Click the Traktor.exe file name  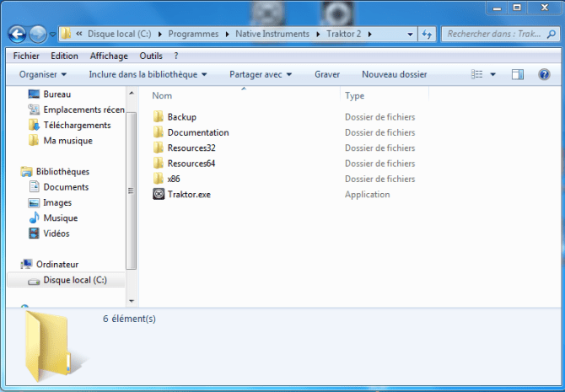click(x=189, y=195)
